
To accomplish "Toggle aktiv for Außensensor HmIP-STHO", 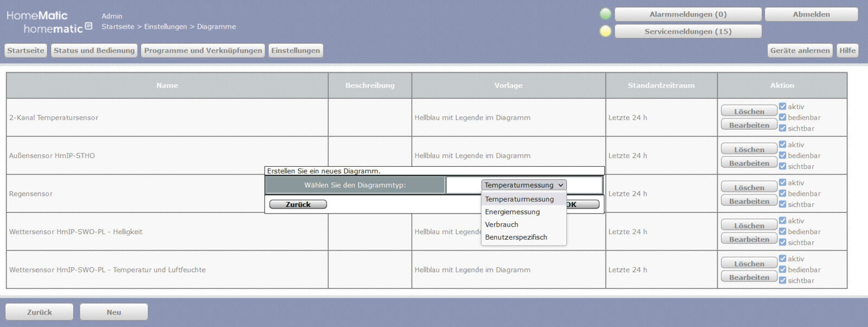I will [782, 144].
